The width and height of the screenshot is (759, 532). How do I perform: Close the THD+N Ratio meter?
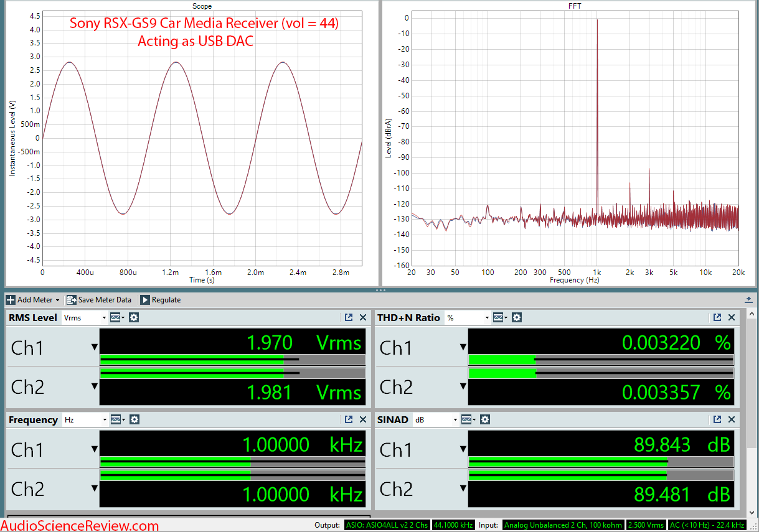pyautogui.click(x=732, y=317)
